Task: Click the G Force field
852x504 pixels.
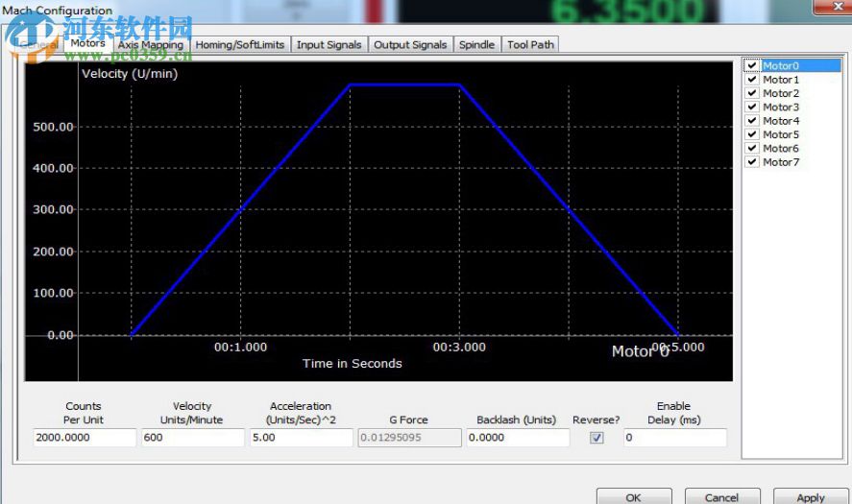Action: pyautogui.click(x=410, y=437)
